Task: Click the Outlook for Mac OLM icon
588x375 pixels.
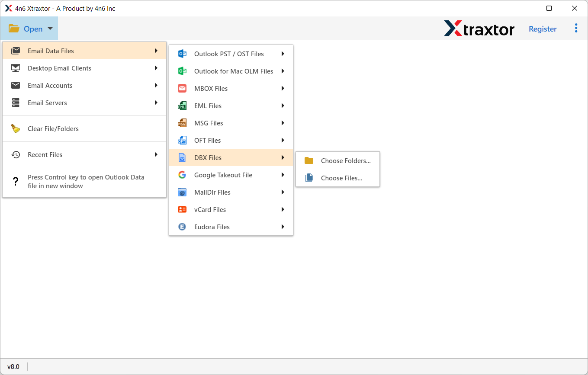Action: pos(182,71)
